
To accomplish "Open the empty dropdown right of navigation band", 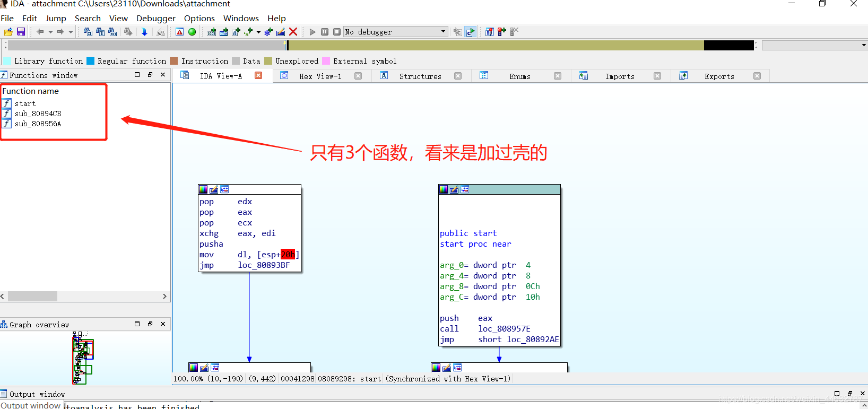I will (x=814, y=46).
